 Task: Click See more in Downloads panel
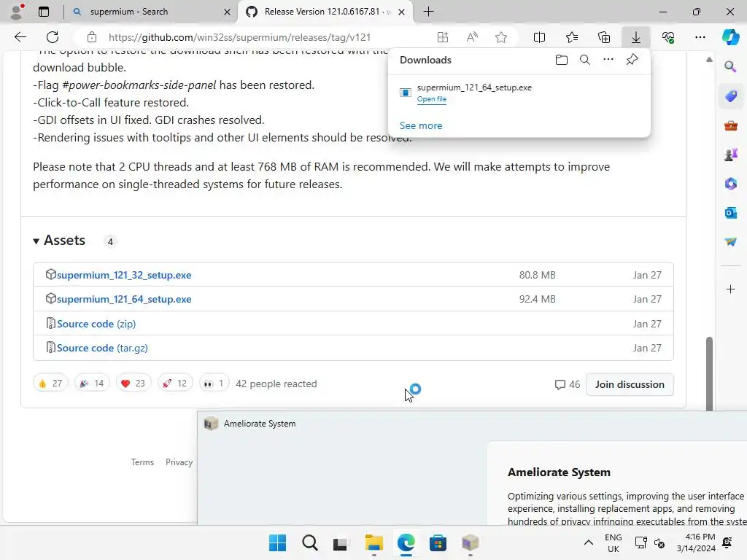(421, 125)
